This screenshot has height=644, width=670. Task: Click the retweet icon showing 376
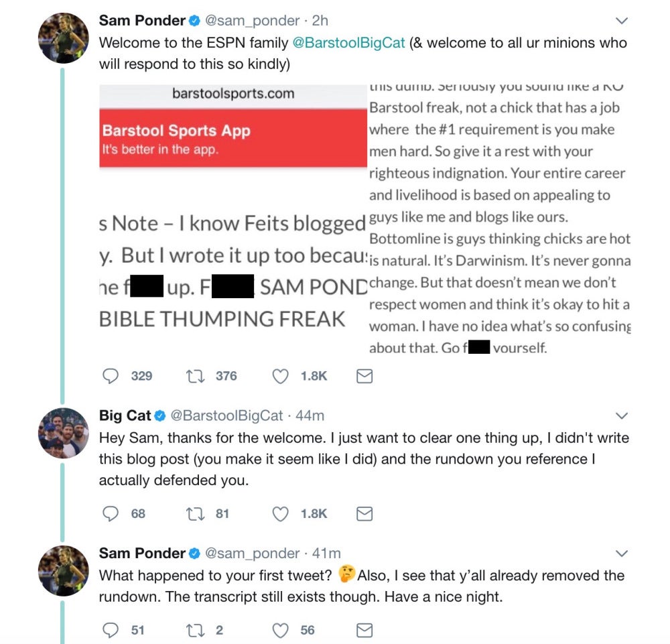pos(194,376)
